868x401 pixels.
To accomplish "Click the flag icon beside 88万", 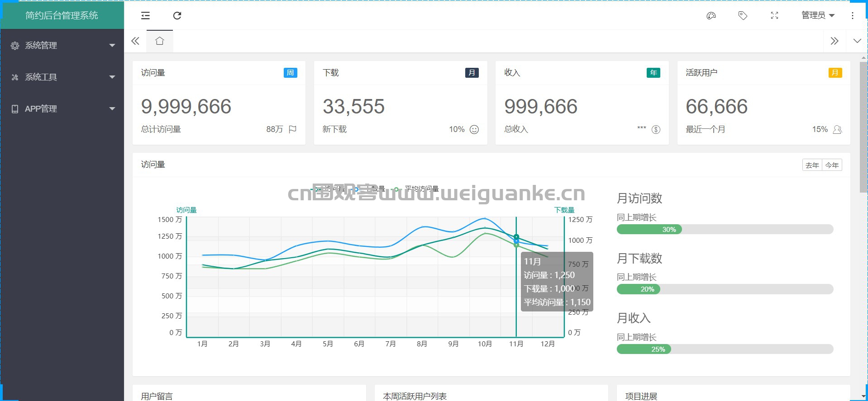I will point(292,129).
